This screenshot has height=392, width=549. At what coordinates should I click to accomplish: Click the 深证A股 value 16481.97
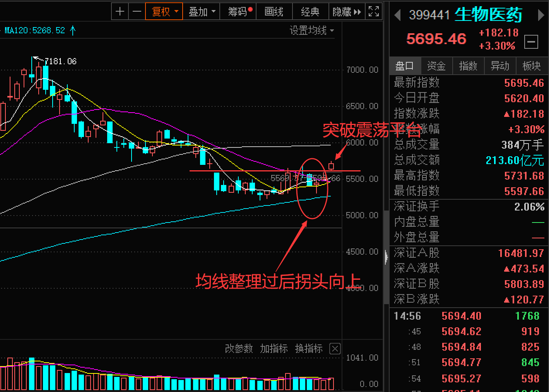[x=521, y=253]
